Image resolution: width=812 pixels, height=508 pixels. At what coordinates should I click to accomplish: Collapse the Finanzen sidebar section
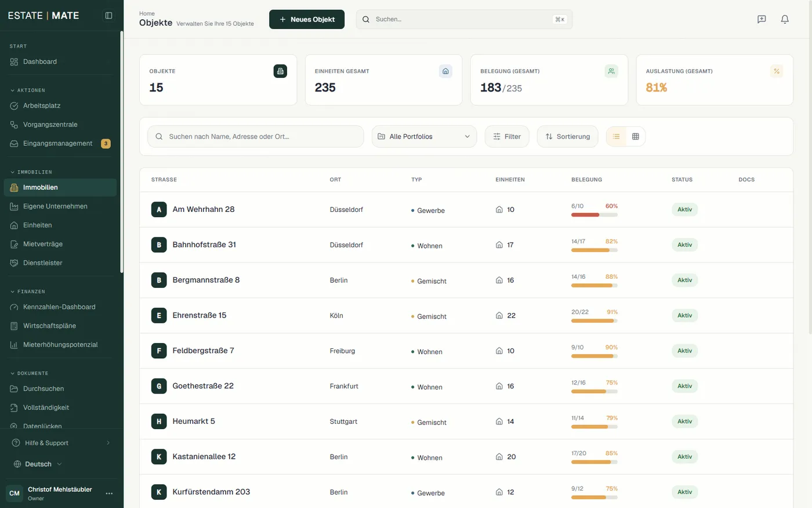point(28,291)
